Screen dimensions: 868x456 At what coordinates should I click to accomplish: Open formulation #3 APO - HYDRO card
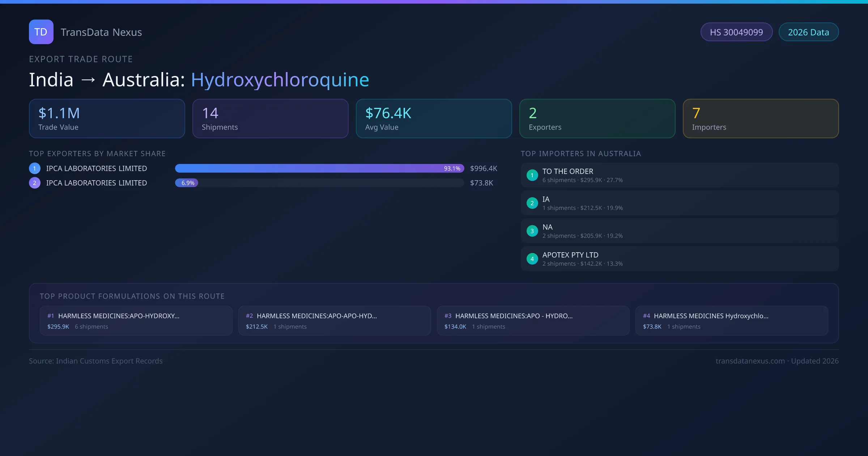coord(533,321)
